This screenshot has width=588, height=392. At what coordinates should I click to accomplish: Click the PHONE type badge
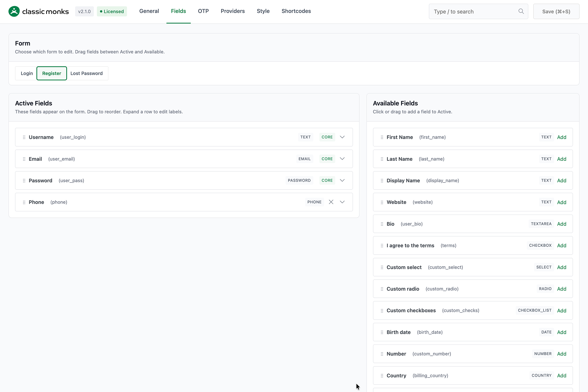314,202
